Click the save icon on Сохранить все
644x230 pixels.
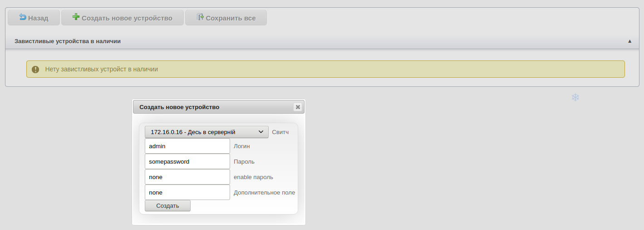200,17
